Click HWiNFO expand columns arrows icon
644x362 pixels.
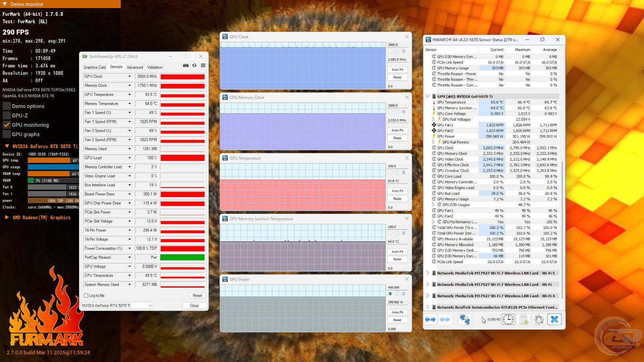coord(430,319)
